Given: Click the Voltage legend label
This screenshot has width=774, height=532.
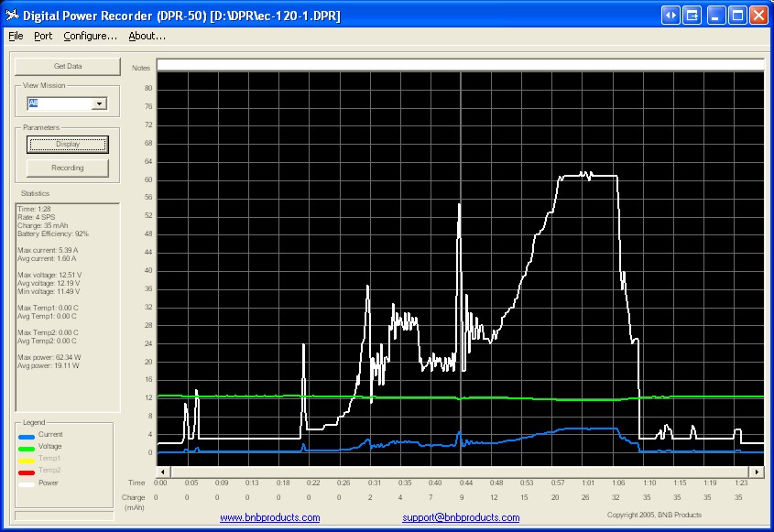Looking at the screenshot, I should (x=49, y=446).
